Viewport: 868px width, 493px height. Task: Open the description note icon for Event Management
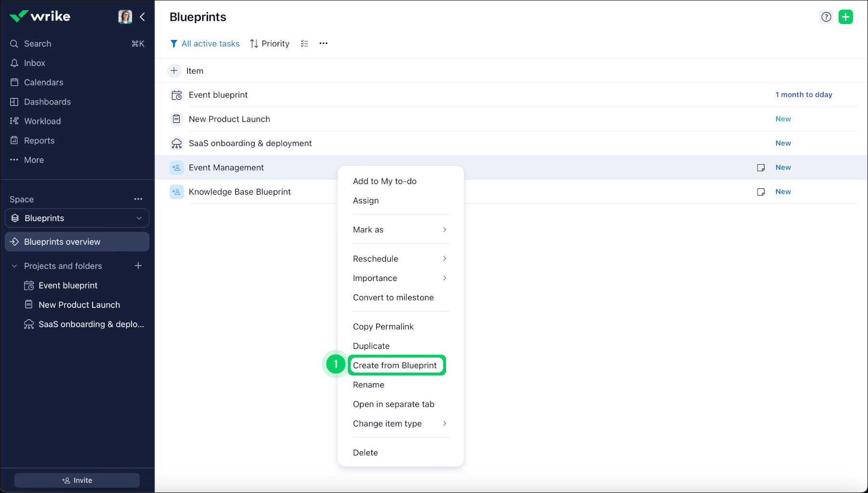pos(761,168)
